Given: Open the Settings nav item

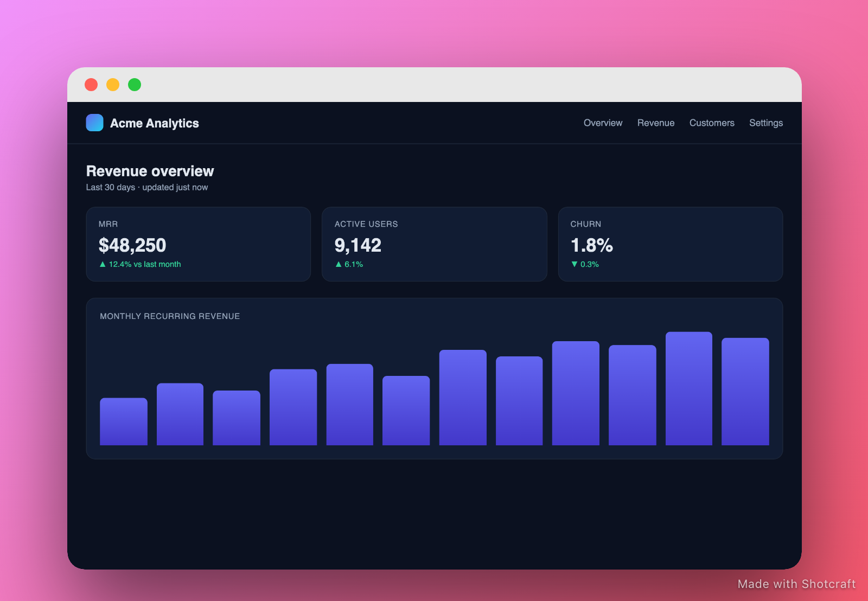Looking at the screenshot, I should (766, 123).
